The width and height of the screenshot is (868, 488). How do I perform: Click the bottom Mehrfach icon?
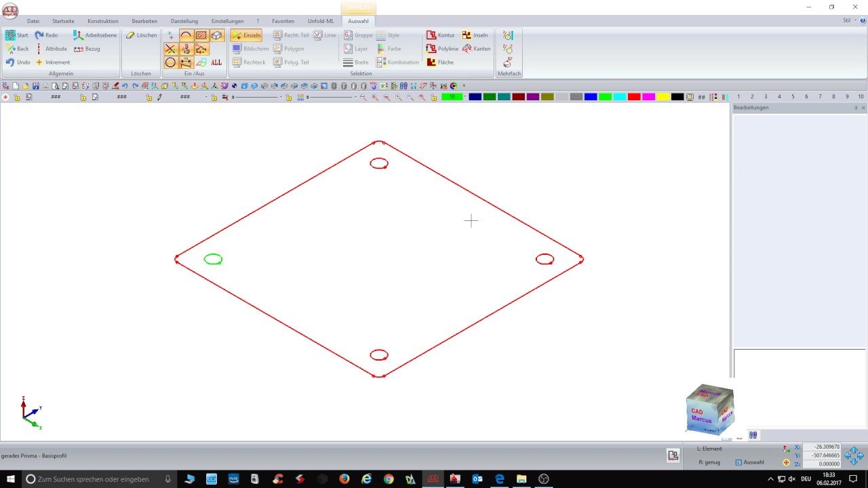click(508, 62)
